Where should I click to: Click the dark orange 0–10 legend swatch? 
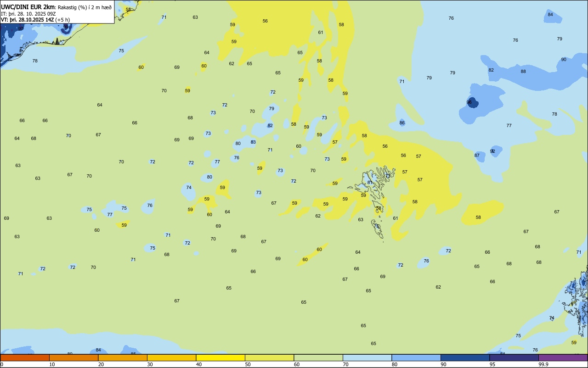pos(25,357)
